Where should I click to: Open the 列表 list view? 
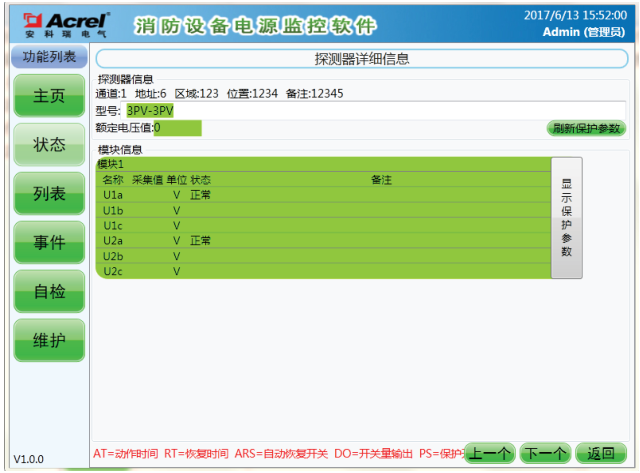49,194
